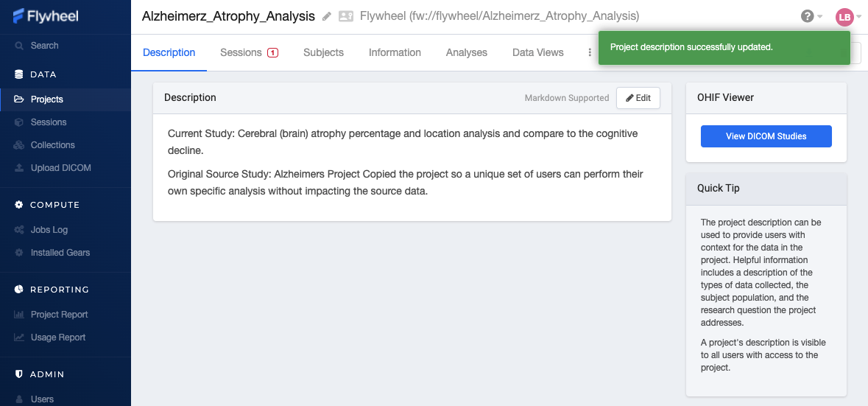The image size is (868, 406).
Task: Click the Jobs Log gears icon
Action: [x=19, y=230]
